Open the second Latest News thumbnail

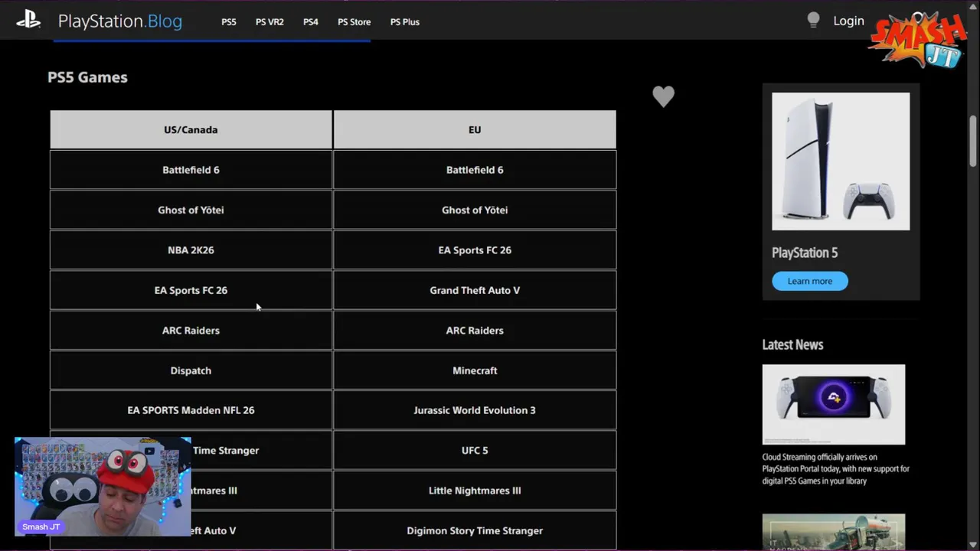coord(834,532)
